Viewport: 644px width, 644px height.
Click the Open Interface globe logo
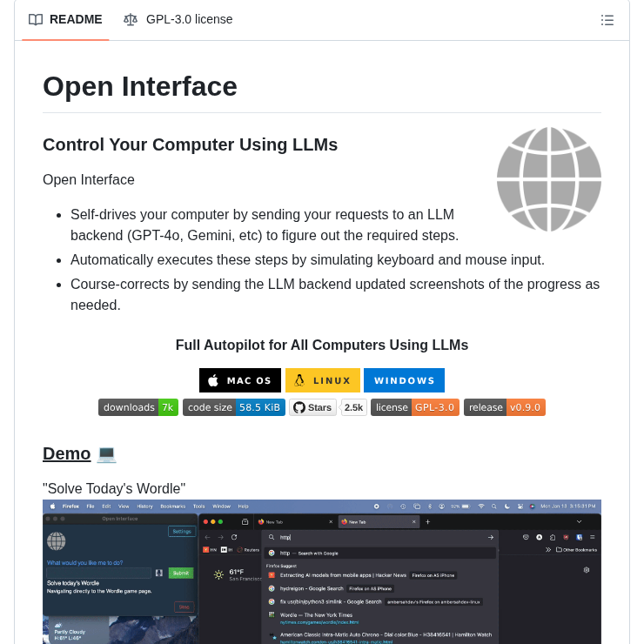click(x=549, y=179)
